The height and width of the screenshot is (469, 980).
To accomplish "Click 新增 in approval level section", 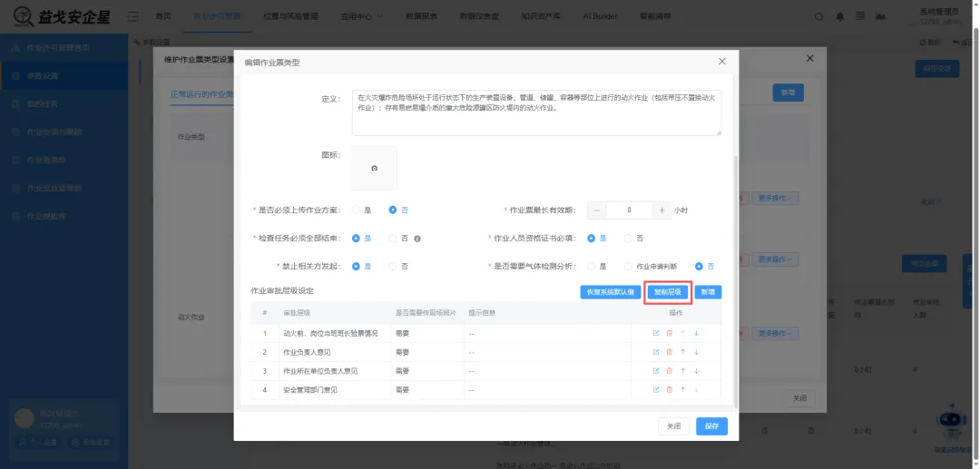I will (708, 291).
